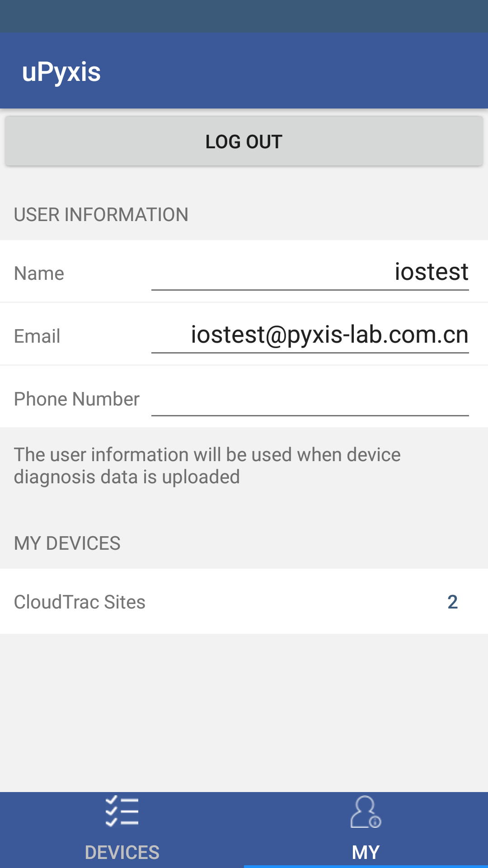Tap the My user profile icon
The height and width of the screenshot is (868, 488).
click(366, 812)
